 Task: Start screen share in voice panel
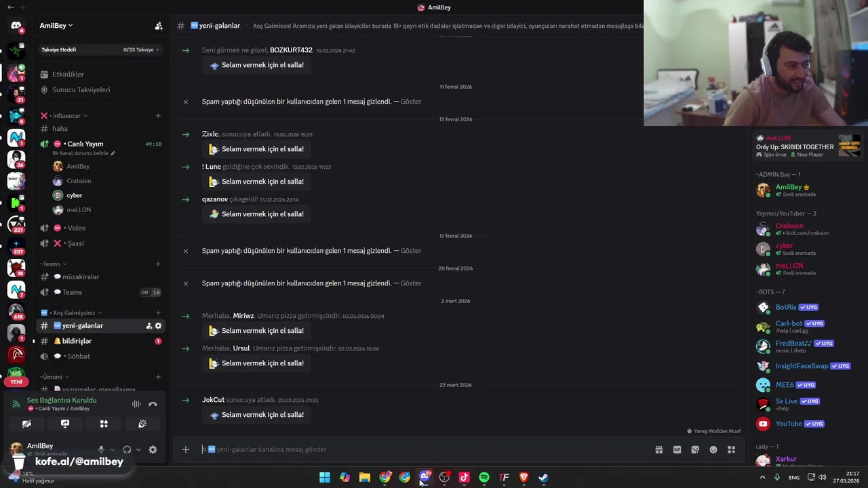(65, 424)
